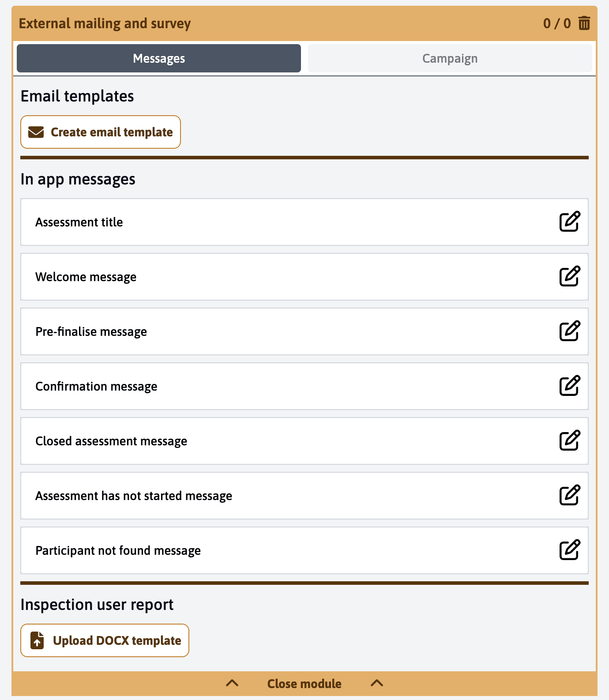The width and height of the screenshot is (609, 700).
Task: Select the Confirmation message row text
Action: (x=96, y=386)
